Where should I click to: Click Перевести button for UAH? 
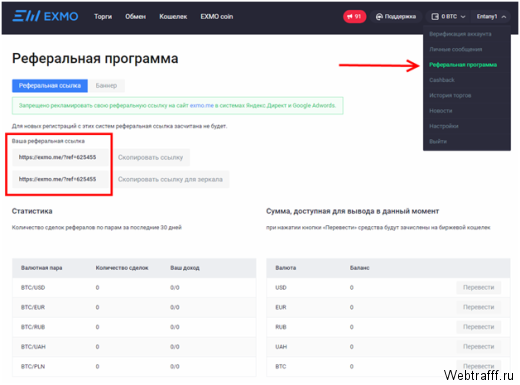pyautogui.click(x=478, y=347)
